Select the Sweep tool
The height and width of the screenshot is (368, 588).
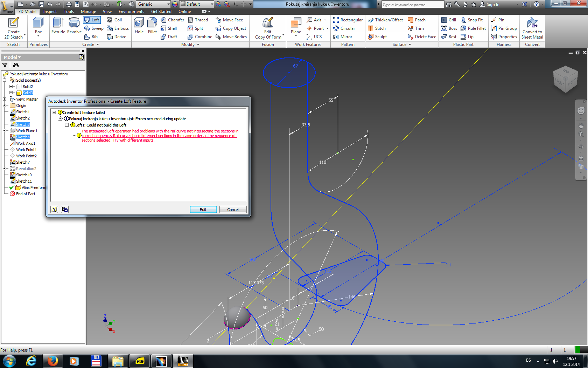coord(94,28)
